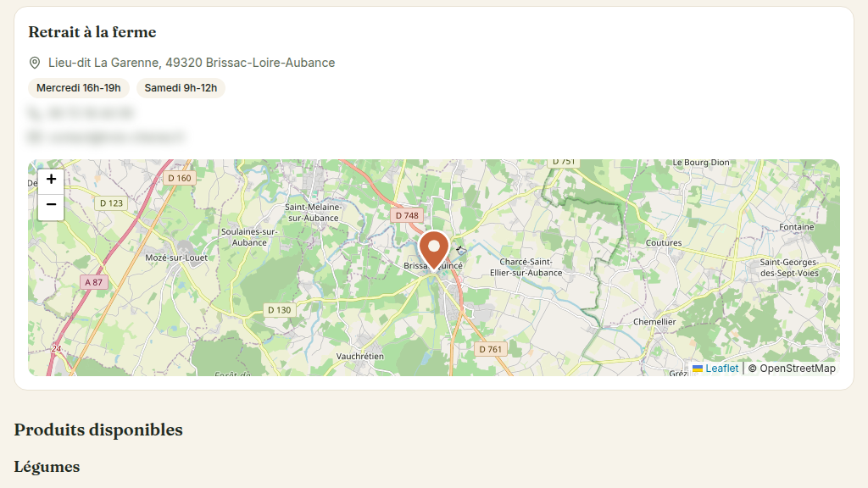Click the orange farm location marker
Image resolution: width=868 pixels, height=488 pixels.
[434, 251]
